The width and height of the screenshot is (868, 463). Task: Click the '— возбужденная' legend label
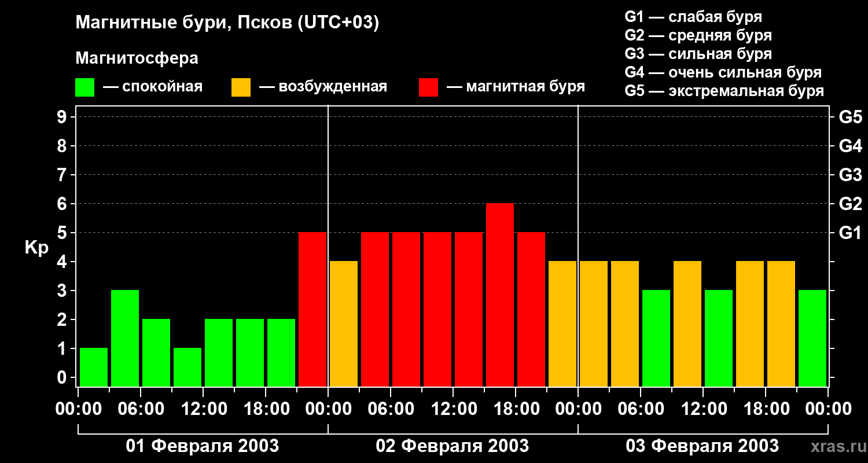pos(323,87)
